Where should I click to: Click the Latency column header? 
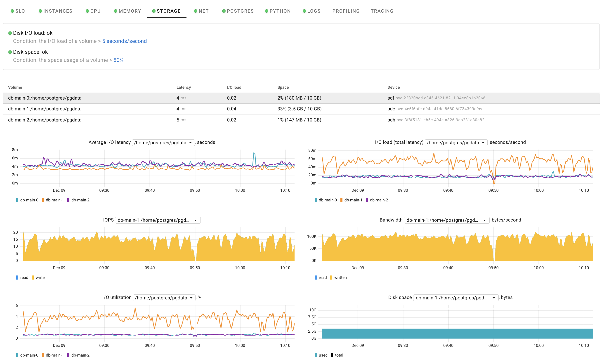184,87
